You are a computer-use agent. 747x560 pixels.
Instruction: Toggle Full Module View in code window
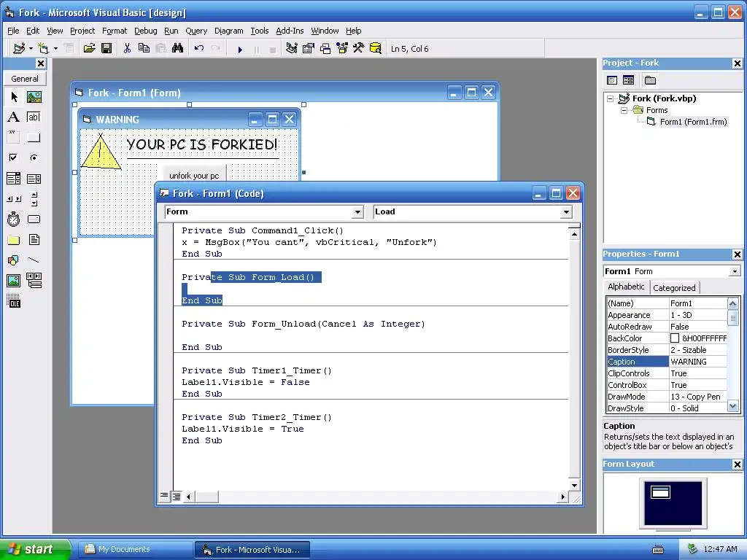tap(177, 497)
